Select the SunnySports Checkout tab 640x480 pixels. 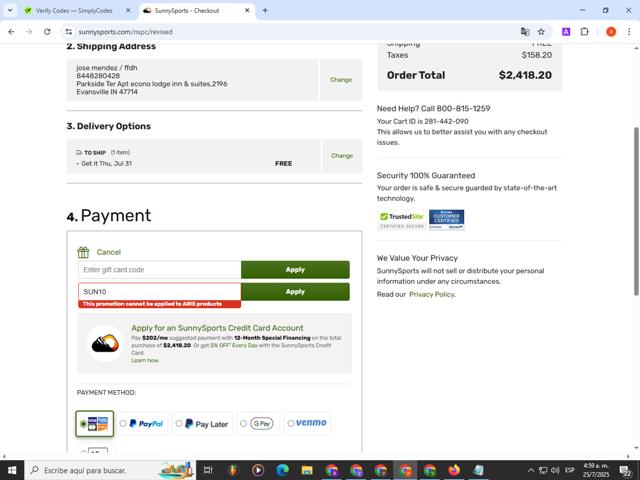point(187,11)
